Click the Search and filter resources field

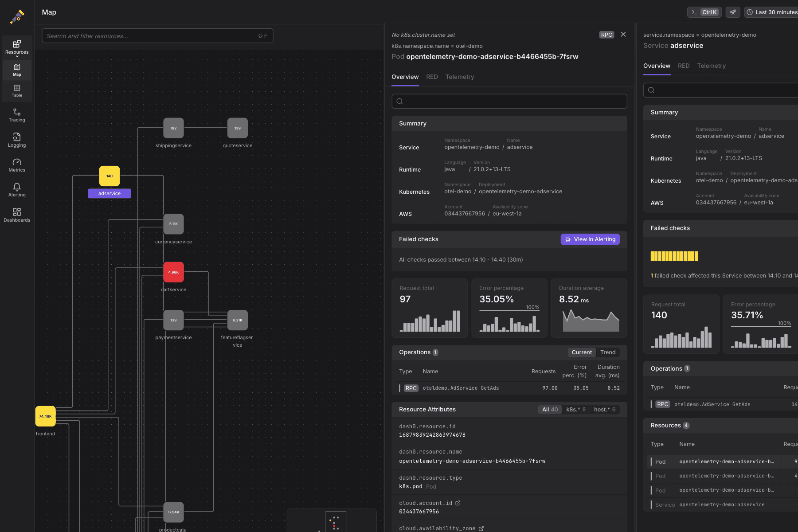coord(151,36)
